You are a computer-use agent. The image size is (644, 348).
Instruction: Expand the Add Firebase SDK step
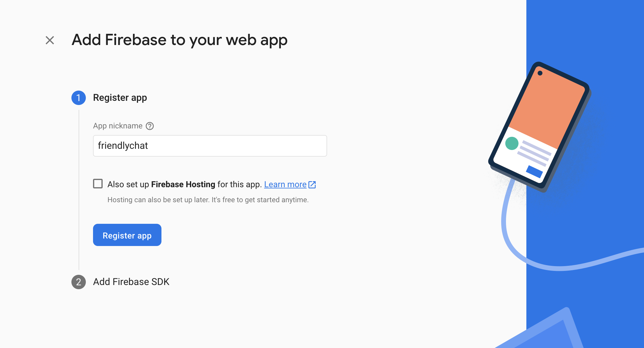click(x=131, y=281)
